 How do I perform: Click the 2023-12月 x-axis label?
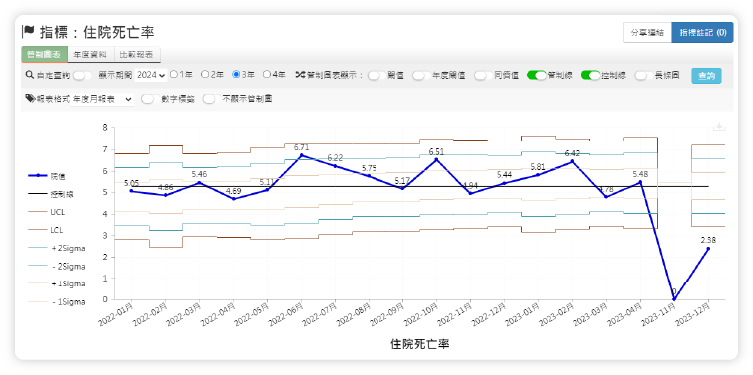click(x=692, y=315)
